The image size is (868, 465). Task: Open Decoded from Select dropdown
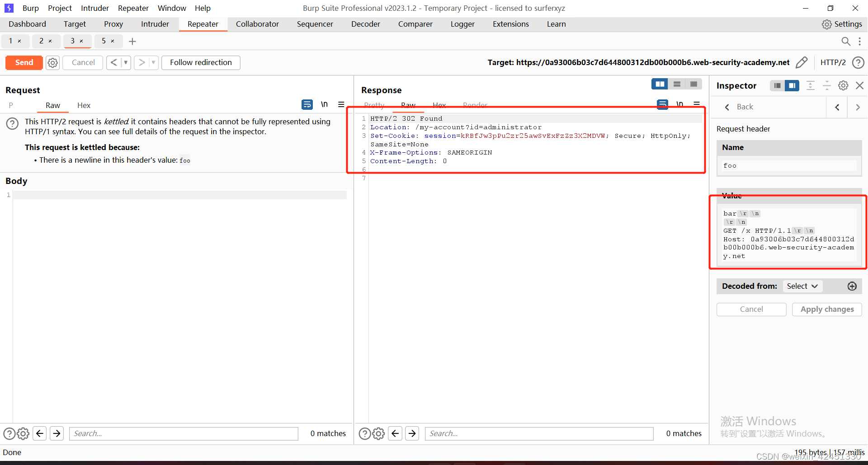coord(802,286)
